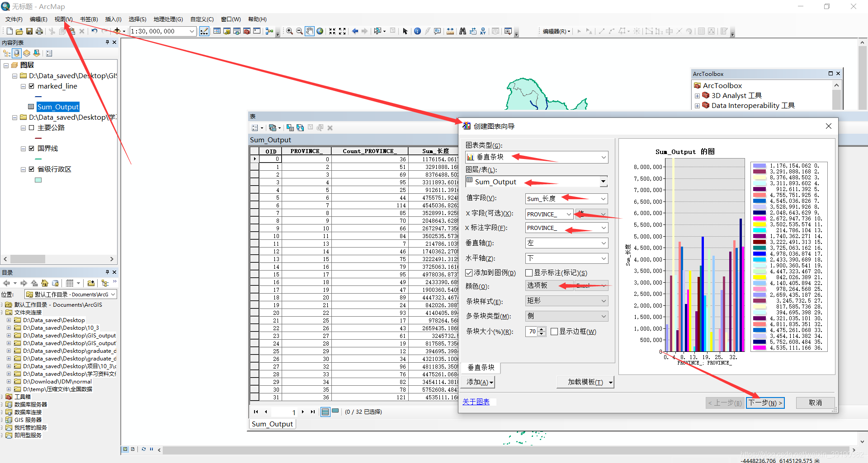Open the X标注字段 dropdown
The height and width of the screenshot is (463, 868).
click(567, 228)
